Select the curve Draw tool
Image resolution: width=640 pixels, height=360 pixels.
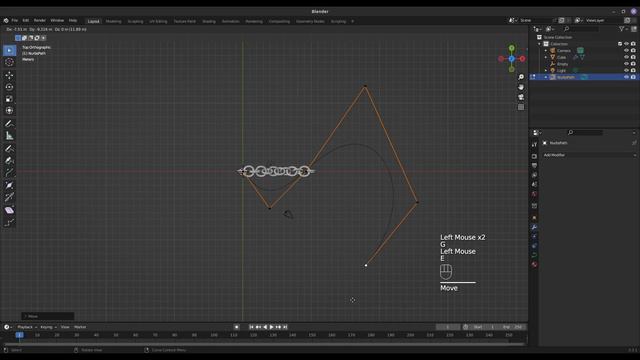coord(9,149)
